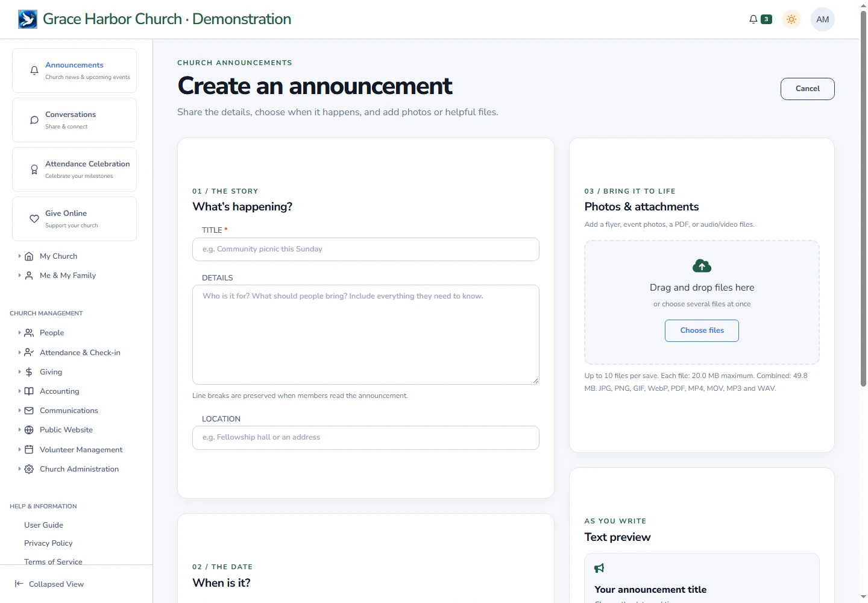
Task: Click the Announcements bell icon in sidebar
Action: (x=34, y=71)
